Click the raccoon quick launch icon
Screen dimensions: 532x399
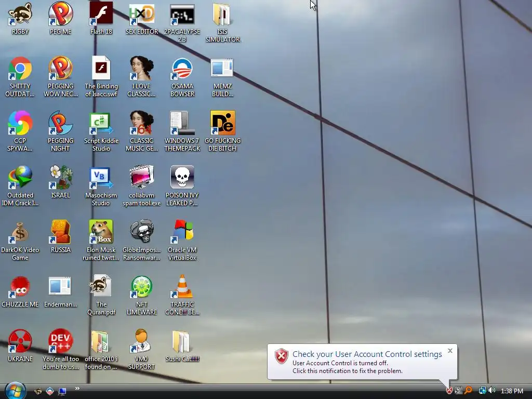38,391
